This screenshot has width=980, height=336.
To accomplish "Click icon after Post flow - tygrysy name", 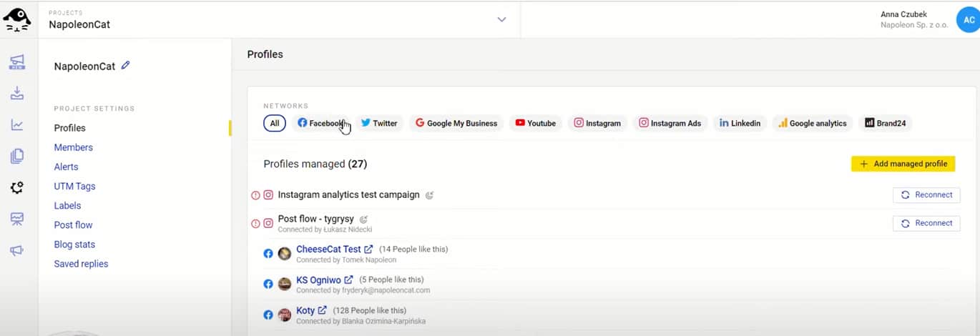I will pyautogui.click(x=363, y=219).
